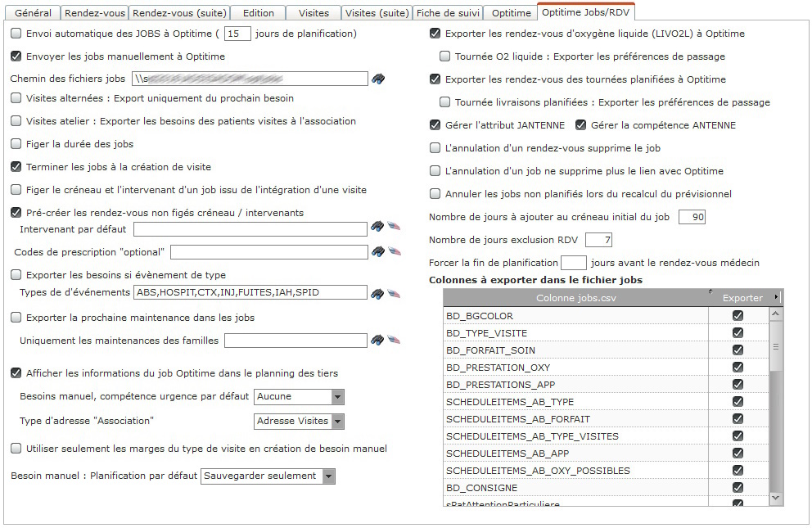The width and height of the screenshot is (812, 528).
Task: Toggle export checkbox for BD_CONSIGNE
Action: coord(738,487)
